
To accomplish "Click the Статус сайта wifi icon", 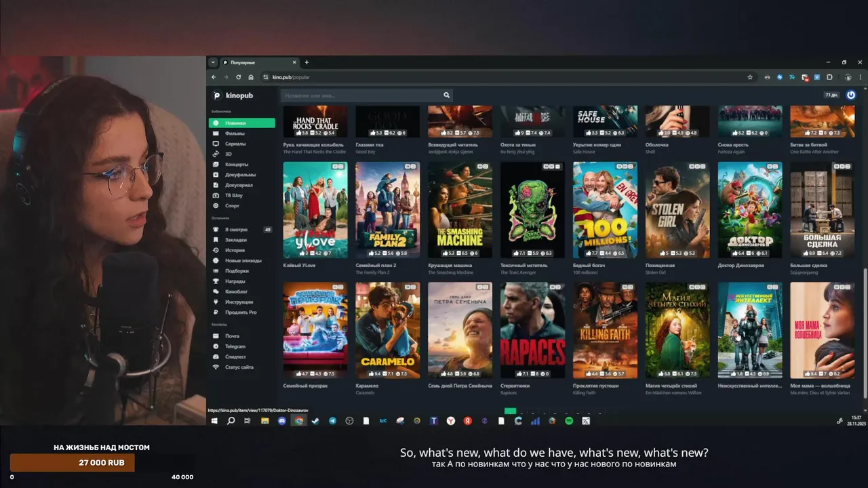I will (216, 367).
